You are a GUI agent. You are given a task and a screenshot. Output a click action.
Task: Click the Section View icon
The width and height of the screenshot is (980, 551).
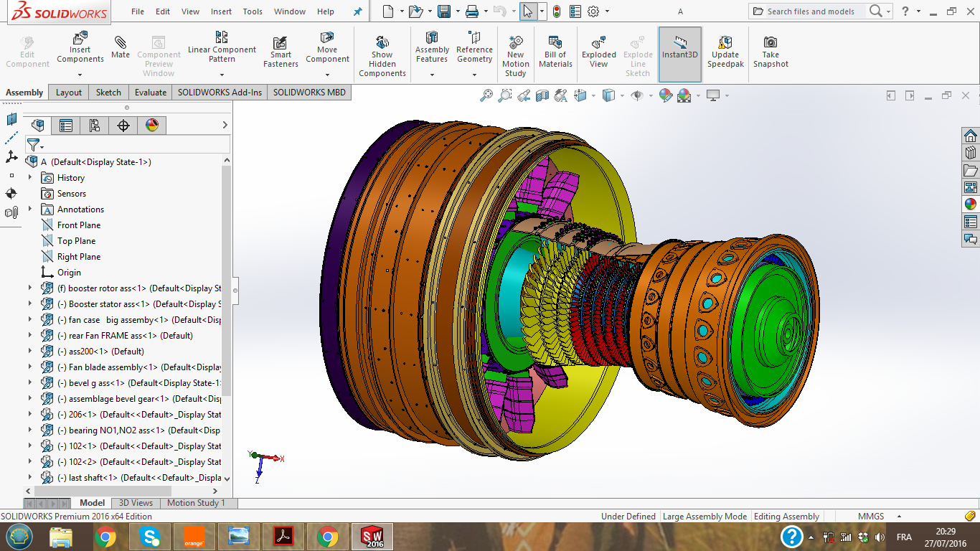tap(542, 95)
